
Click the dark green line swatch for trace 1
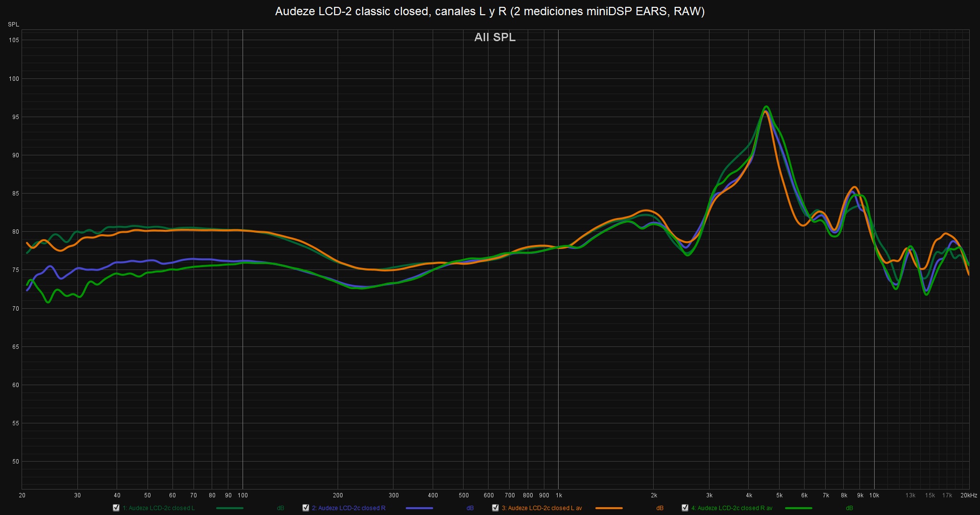(229, 508)
